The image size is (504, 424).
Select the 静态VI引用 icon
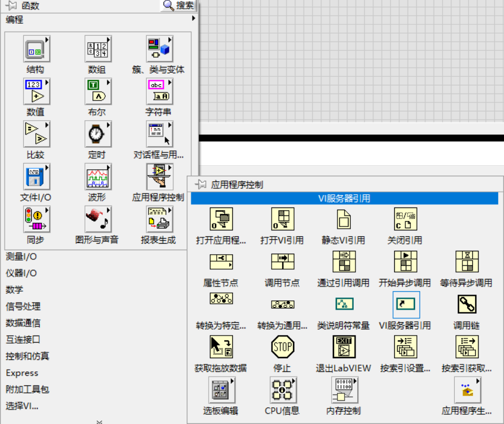tap(344, 220)
